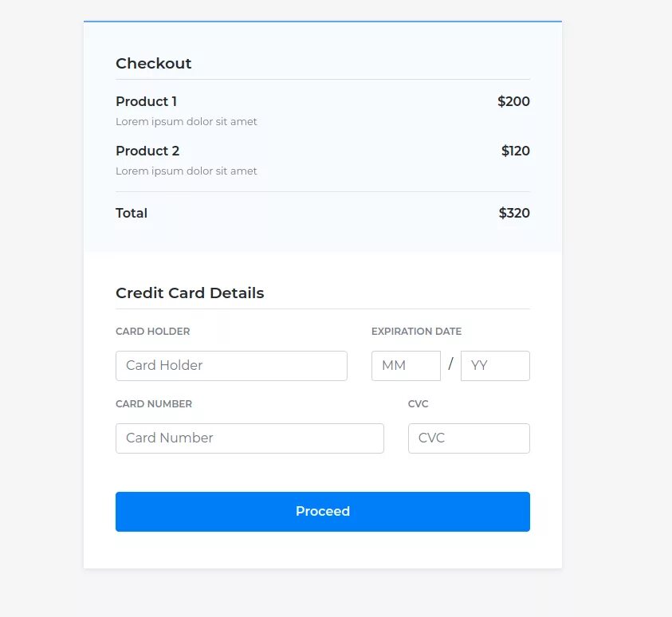Viewport: 672px width, 617px height.
Task: Click the $120 price of Product 2
Action: (x=516, y=151)
